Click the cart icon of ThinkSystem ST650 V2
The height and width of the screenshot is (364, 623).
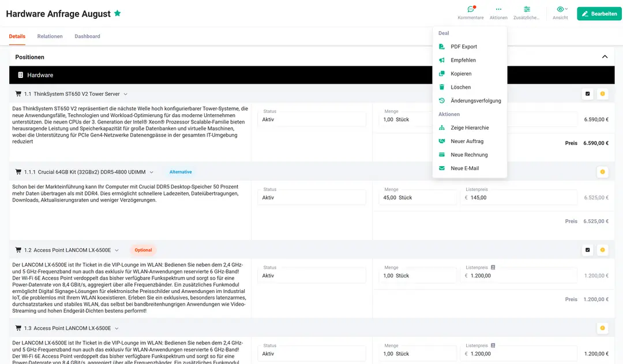18,94
